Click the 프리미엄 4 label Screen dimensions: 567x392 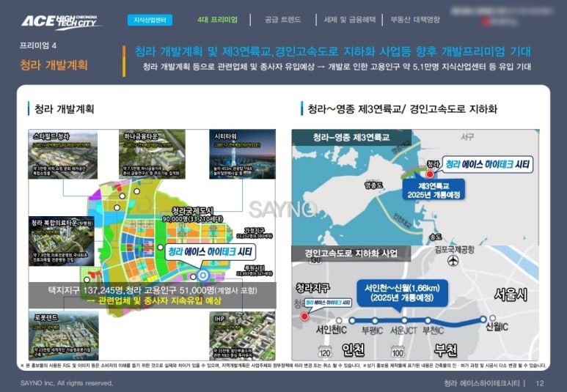tap(38, 45)
